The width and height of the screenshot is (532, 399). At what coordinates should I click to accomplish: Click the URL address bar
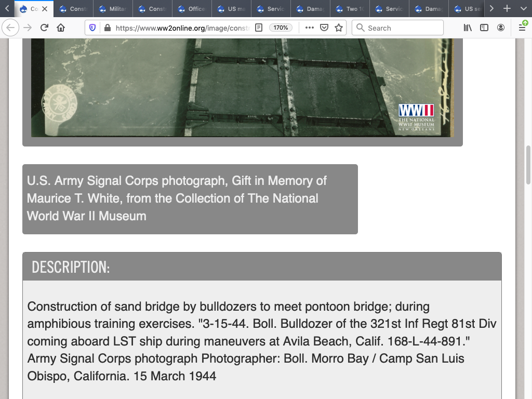pos(182,28)
